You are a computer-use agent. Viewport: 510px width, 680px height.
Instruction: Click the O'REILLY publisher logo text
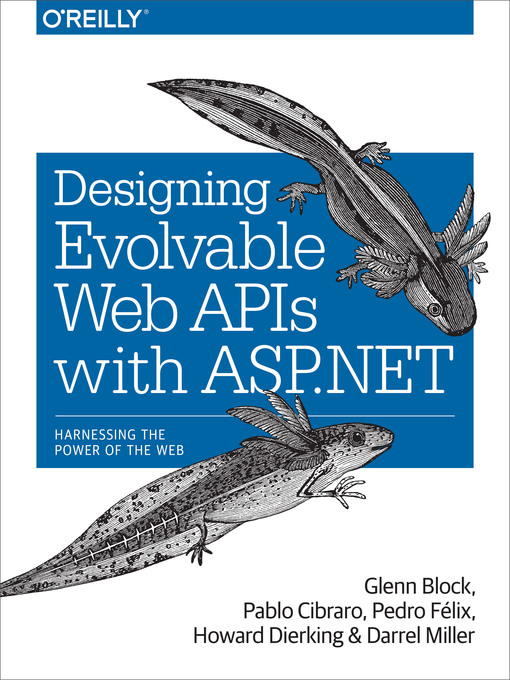95,20
